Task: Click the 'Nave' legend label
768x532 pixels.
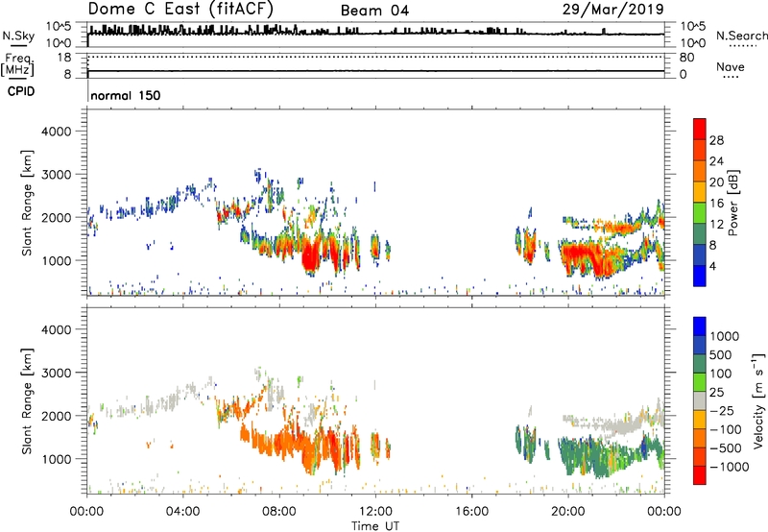Action: click(x=731, y=66)
